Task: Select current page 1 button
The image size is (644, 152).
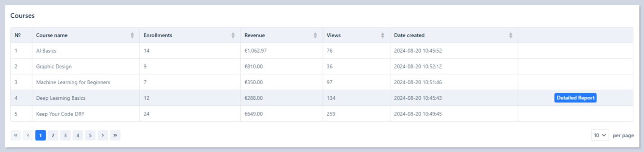Action: (40, 135)
